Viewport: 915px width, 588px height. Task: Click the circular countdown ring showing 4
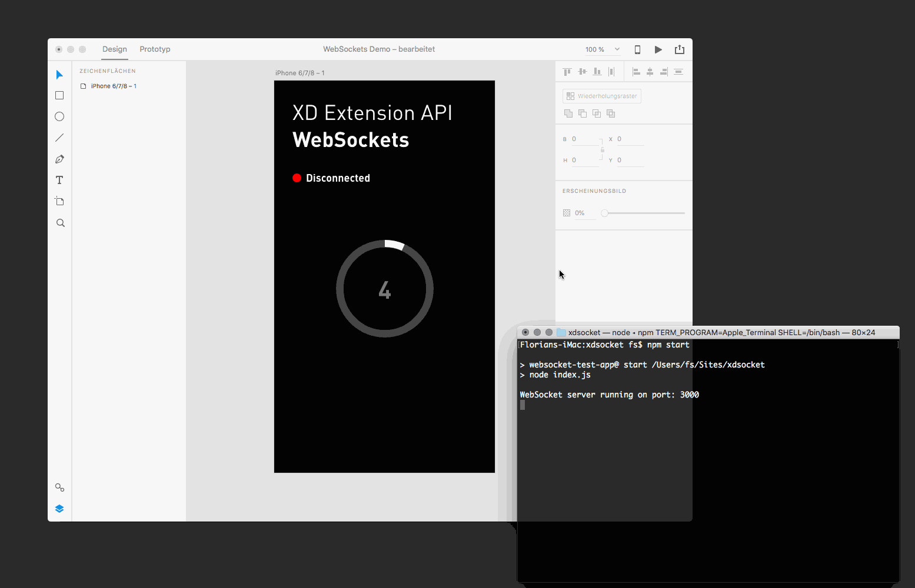coord(385,289)
